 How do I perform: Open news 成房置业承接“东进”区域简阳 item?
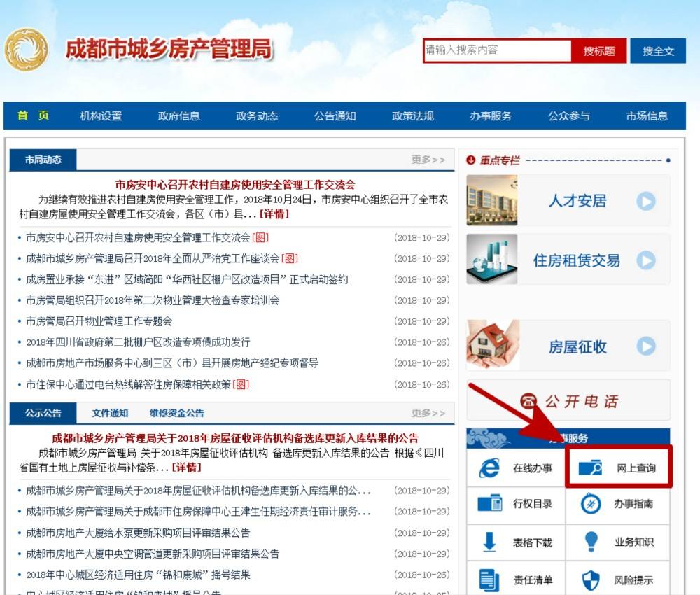[187, 279]
